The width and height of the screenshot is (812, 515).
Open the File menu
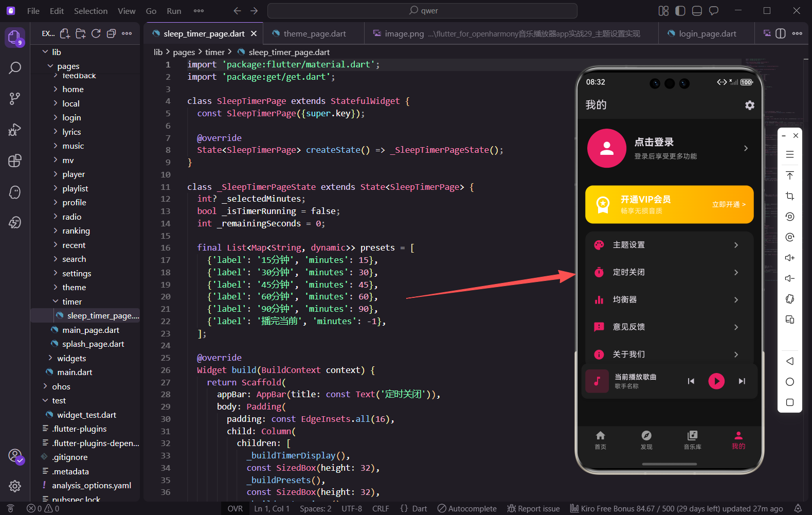[33, 11]
